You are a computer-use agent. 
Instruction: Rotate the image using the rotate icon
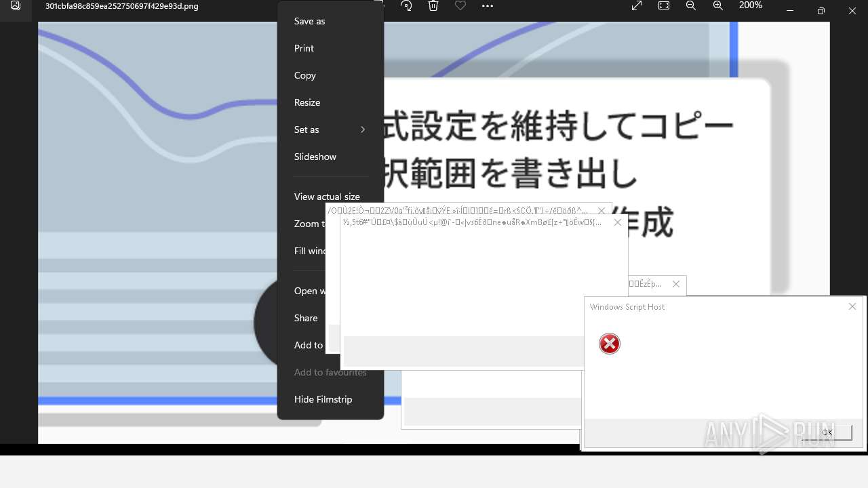click(406, 6)
